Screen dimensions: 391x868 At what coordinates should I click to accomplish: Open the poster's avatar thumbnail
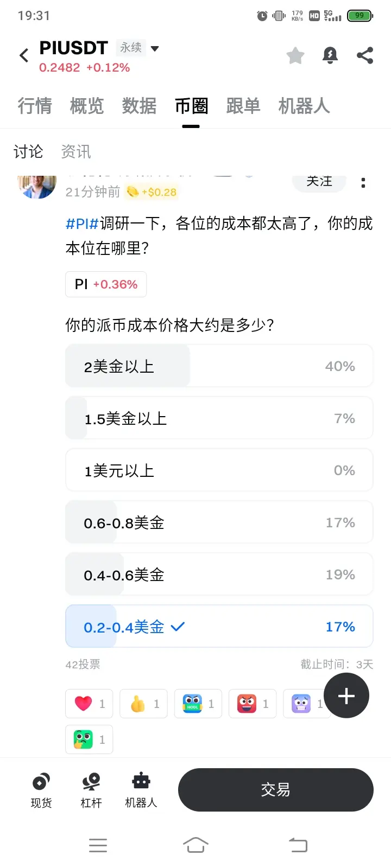pyautogui.click(x=37, y=186)
